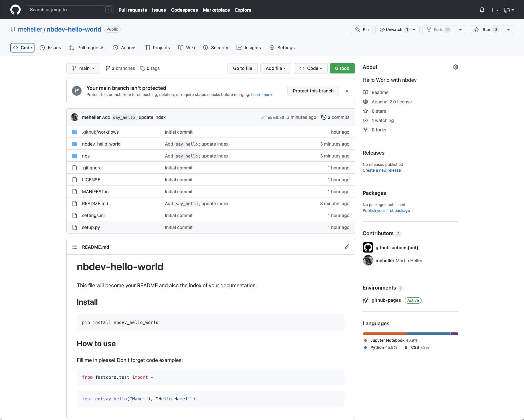The image size is (524, 420).
Task: Follow the Learn more link
Action: pos(261,95)
